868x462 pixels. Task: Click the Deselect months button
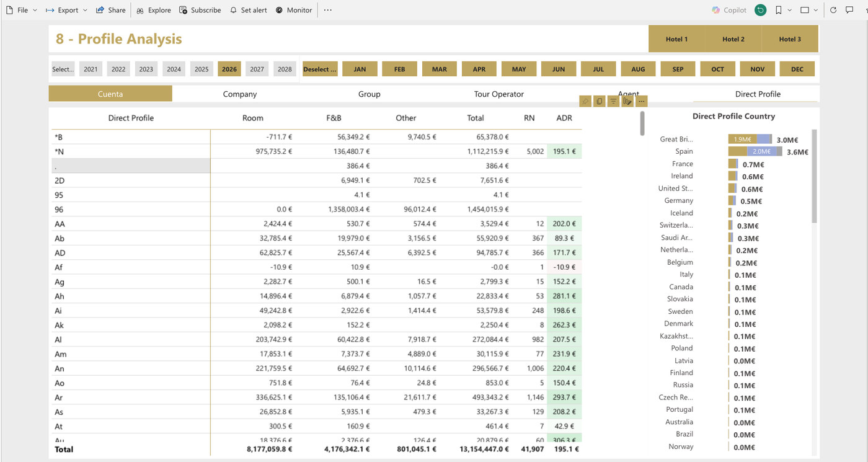(320, 69)
